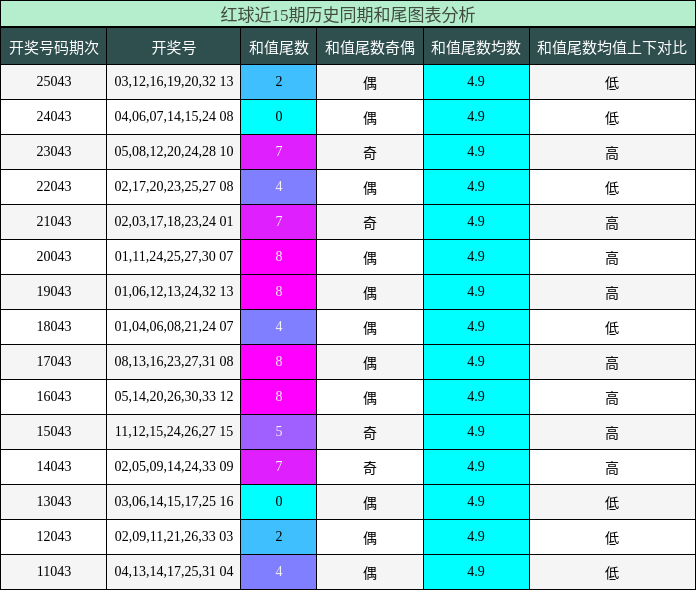Click magenta tail cell 8 in row 16043
Image resolution: width=696 pixels, height=590 pixels.
pyautogui.click(x=278, y=397)
